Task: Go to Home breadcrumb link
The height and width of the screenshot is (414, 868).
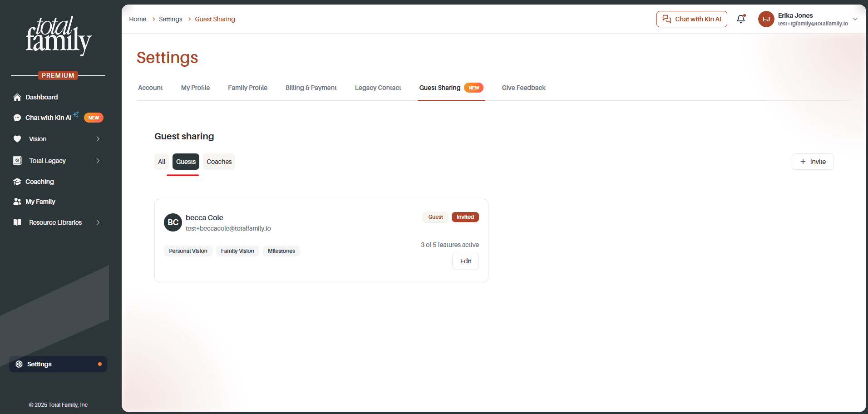Action: coord(138,19)
